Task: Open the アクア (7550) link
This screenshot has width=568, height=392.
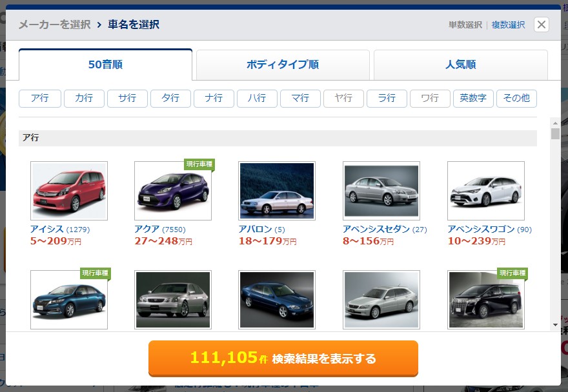Action: coord(160,229)
